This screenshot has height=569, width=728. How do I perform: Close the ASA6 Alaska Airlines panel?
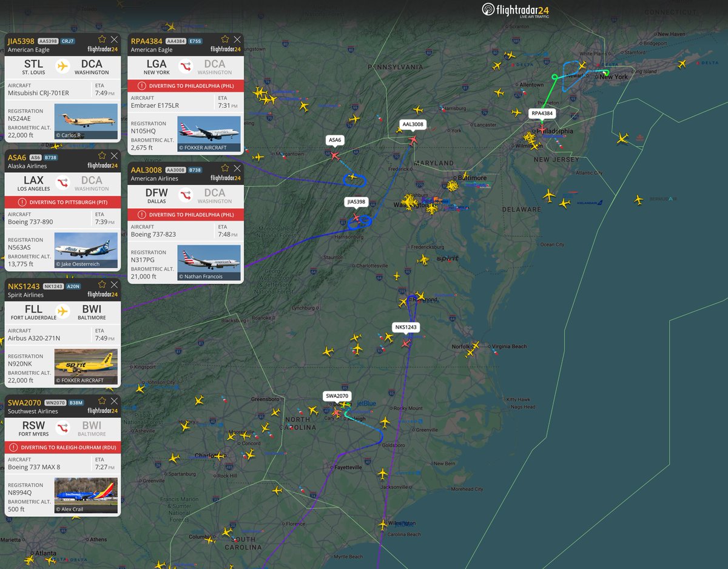click(x=114, y=155)
